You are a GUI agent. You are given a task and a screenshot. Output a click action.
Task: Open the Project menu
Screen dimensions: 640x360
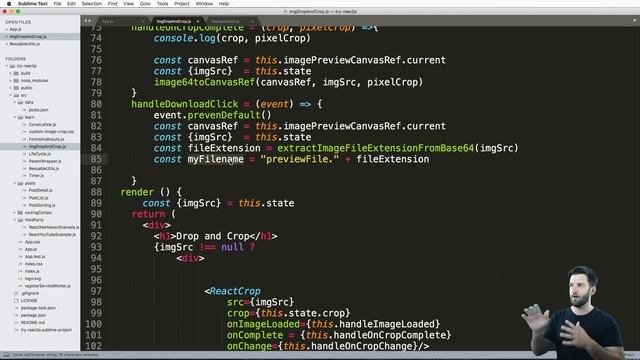point(182,4)
